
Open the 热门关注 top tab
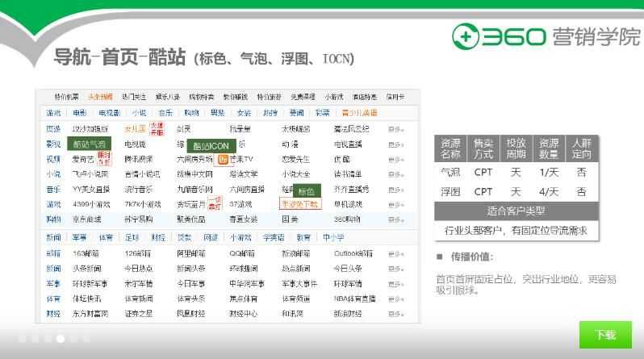point(134,97)
